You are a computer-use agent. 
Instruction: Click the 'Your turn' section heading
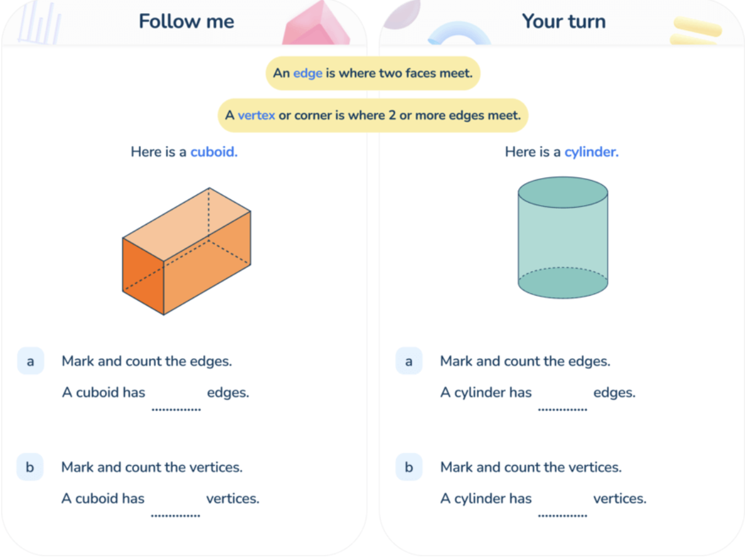pos(563,21)
